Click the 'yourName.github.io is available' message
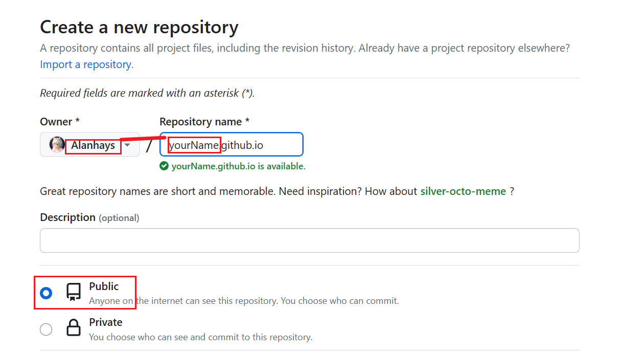 click(x=238, y=166)
